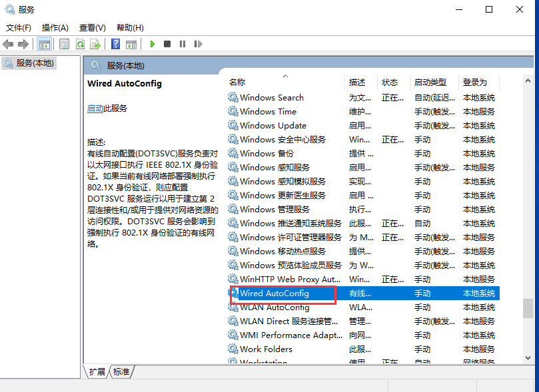
Task: Open properties with the properties toolbar icon
Action: pyautogui.click(x=64, y=44)
